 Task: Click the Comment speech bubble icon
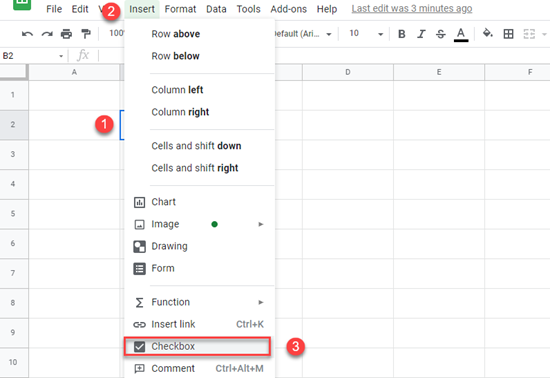click(139, 369)
